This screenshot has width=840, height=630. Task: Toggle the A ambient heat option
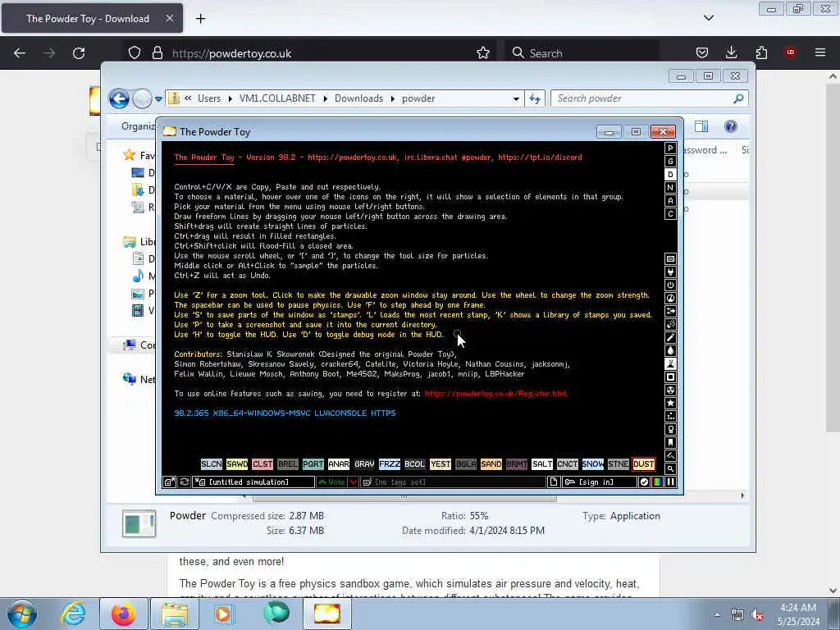click(x=670, y=201)
